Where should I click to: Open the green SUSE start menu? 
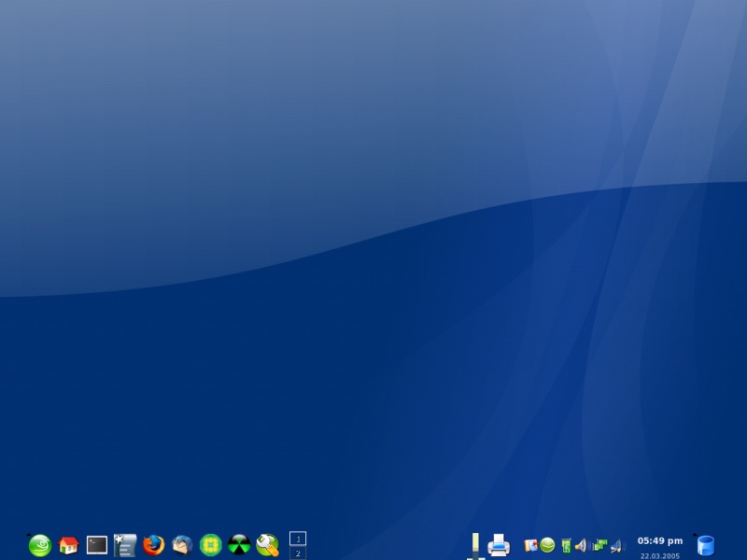pos(40,545)
